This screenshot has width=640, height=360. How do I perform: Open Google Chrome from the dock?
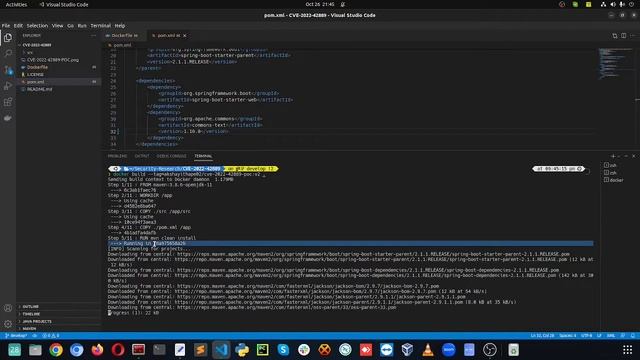tap(56, 350)
